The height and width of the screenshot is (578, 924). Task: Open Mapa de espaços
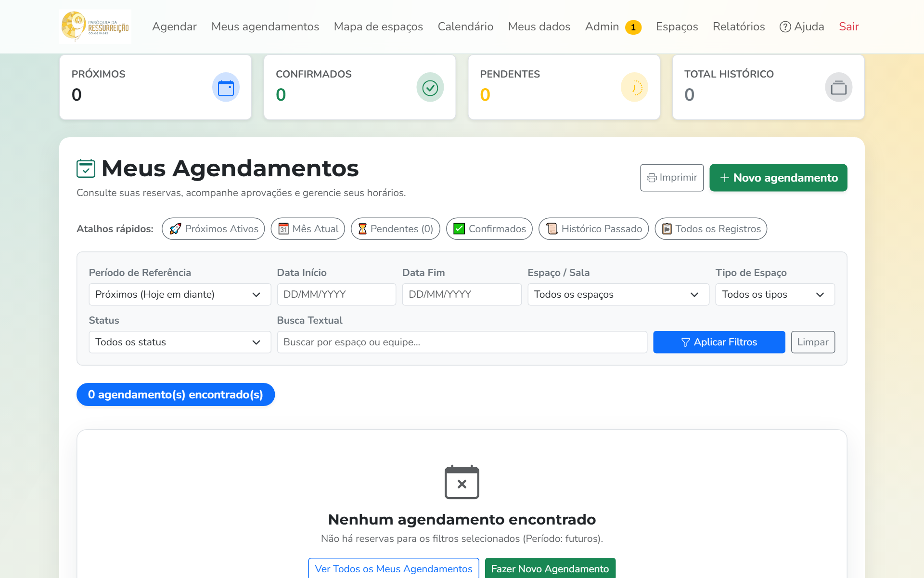tap(378, 26)
